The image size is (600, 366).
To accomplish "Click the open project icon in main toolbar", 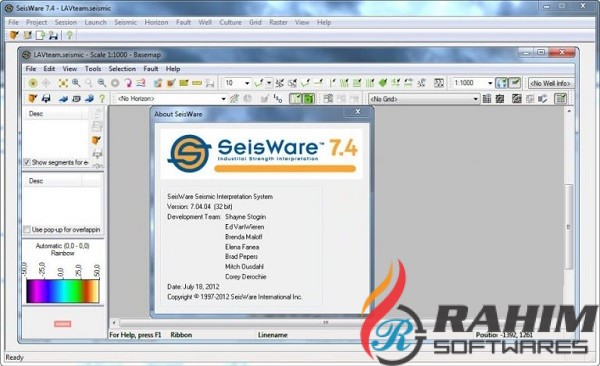I will (x=14, y=36).
